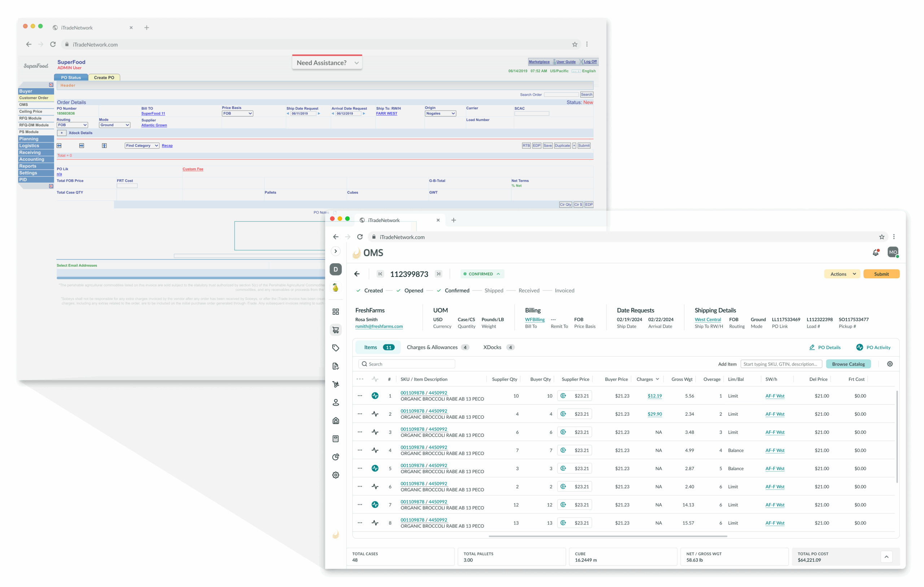Click the notification bell icon

coord(875,253)
